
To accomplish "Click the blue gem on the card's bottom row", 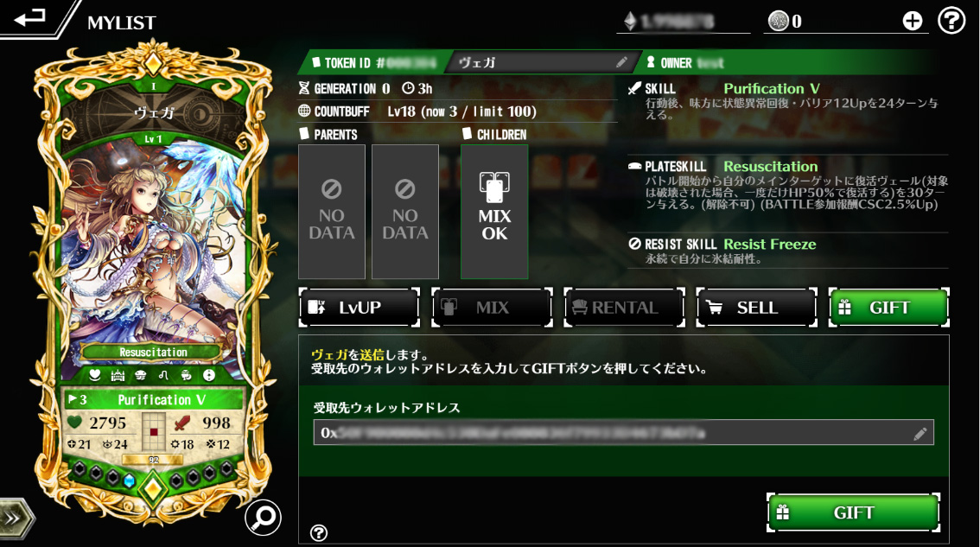I will [x=130, y=480].
